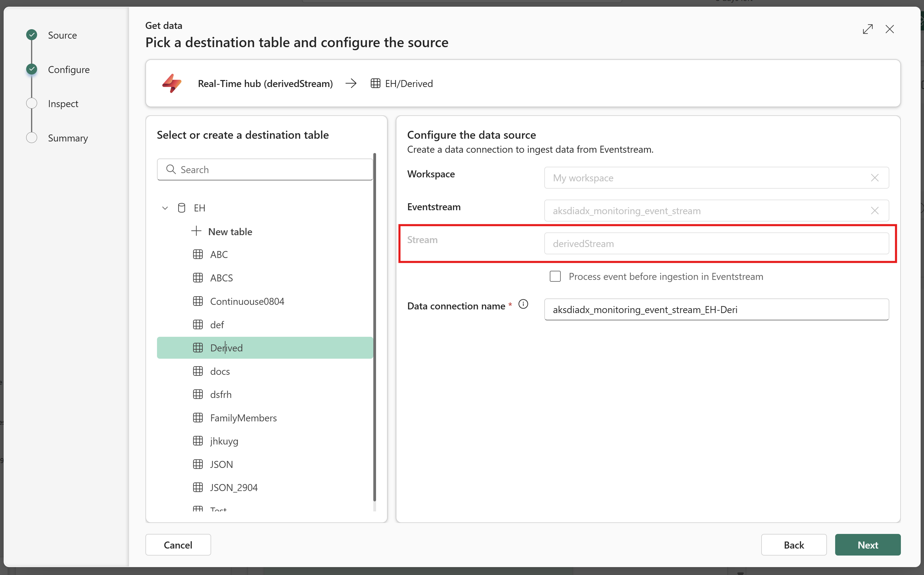The width and height of the screenshot is (924, 575).
Task: Click the Inspect step circle
Action: coord(32,103)
